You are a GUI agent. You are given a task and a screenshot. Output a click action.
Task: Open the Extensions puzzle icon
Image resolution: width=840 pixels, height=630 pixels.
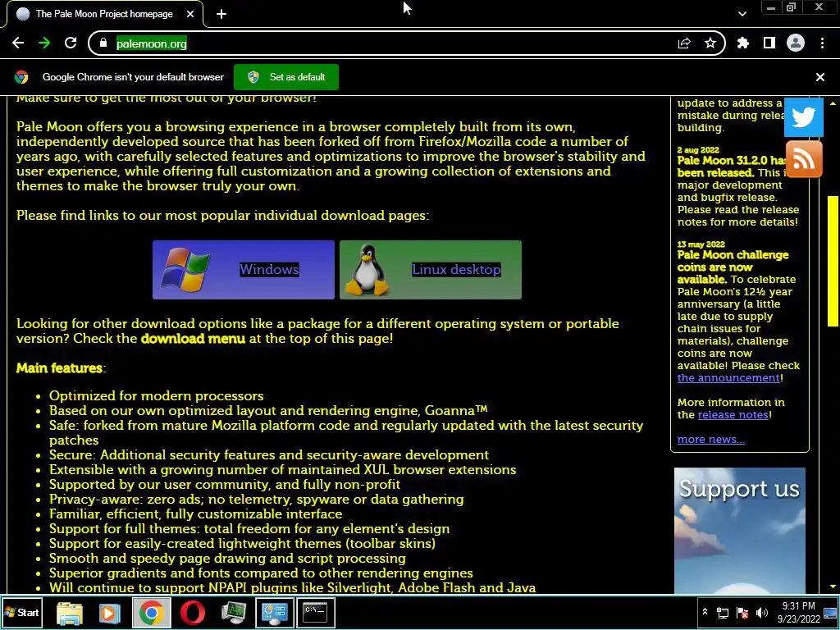[743, 43]
